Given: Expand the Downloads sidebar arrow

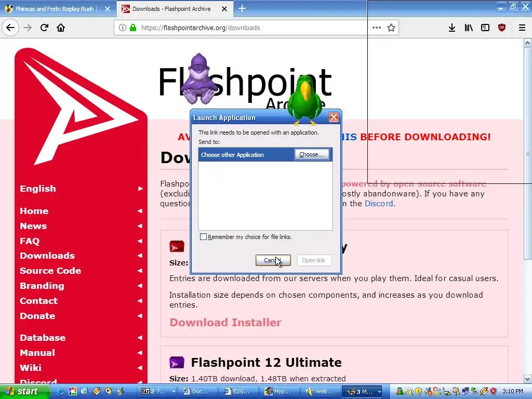Looking at the screenshot, I should point(140,256).
